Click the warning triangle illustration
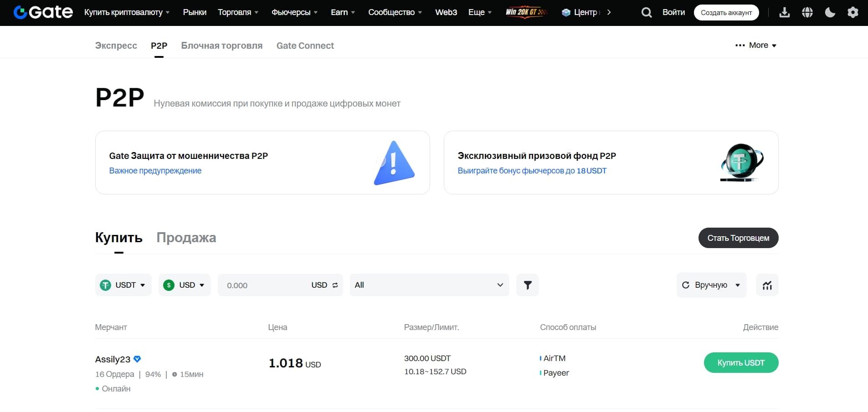Screen dimensions: 868x412 coord(394,163)
